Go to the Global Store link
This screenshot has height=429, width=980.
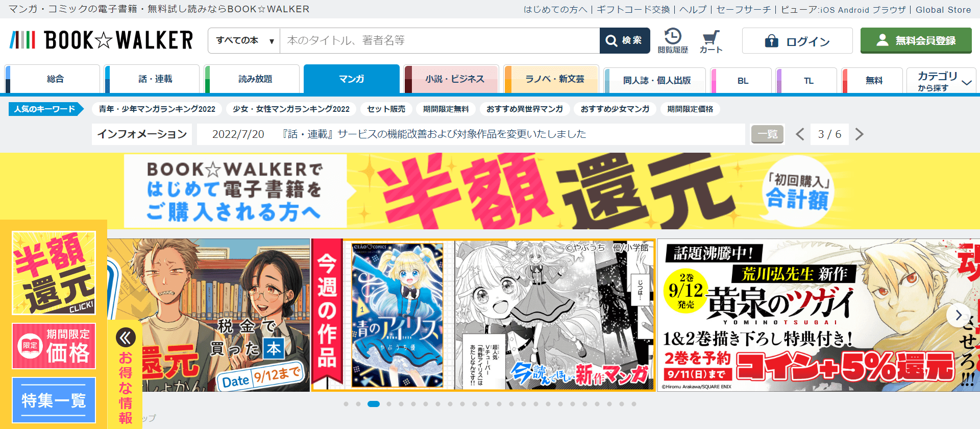pyautogui.click(x=943, y=10)
